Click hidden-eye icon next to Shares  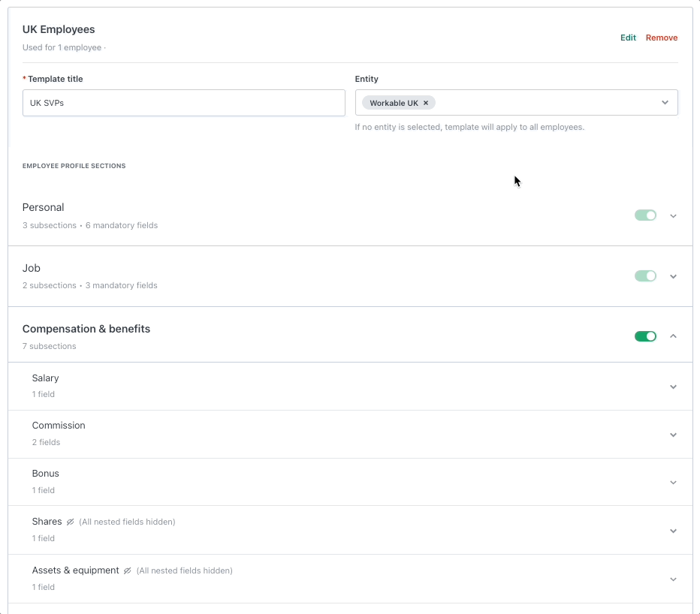[x=70, y=522]
